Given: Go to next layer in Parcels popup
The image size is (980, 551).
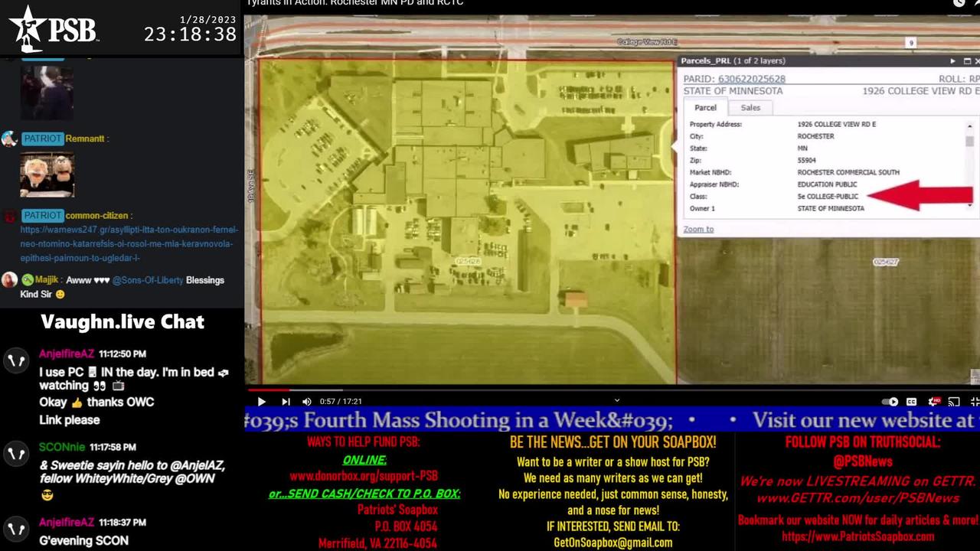Looking at the screenshot, I should pos(952,61).
